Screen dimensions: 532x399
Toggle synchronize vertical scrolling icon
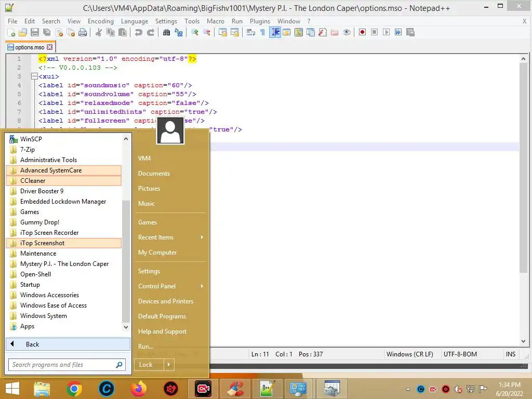[x=222, y=32]
